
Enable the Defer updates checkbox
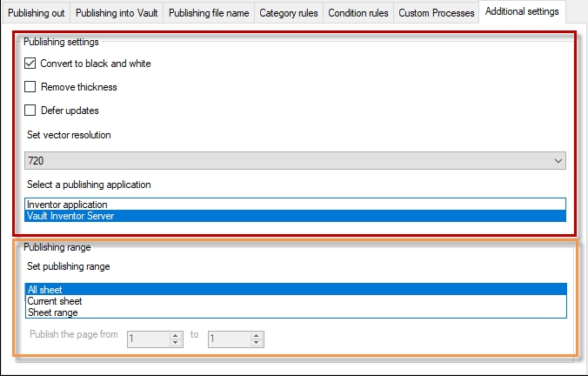30,111
